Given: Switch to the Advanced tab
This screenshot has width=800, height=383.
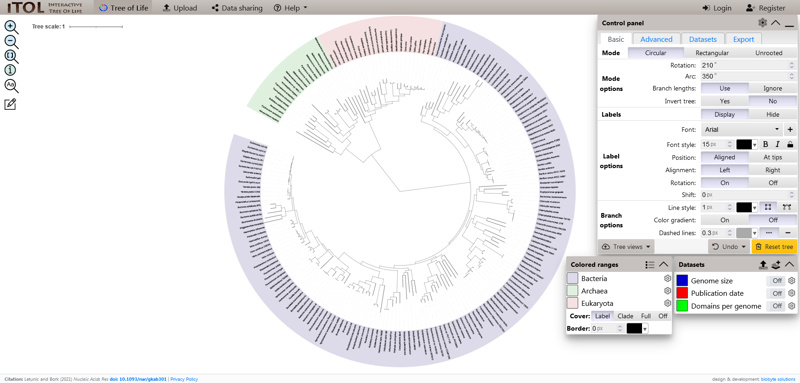Looking at the screenshot, I should pos(656,39).
